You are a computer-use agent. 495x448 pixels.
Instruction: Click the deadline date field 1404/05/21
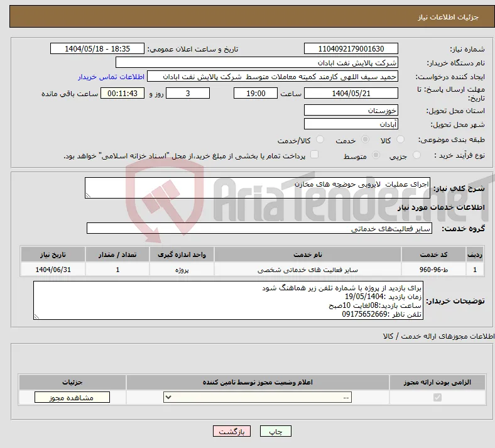351,93
